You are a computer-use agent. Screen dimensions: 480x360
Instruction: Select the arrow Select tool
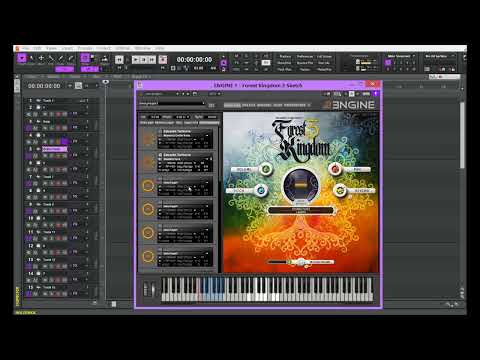[32, 58]
